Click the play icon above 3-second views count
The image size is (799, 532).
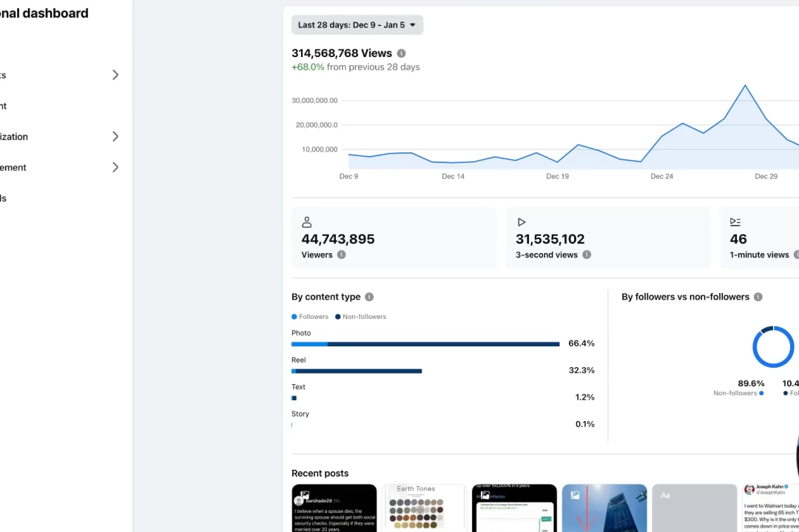[x=522, y=222]
